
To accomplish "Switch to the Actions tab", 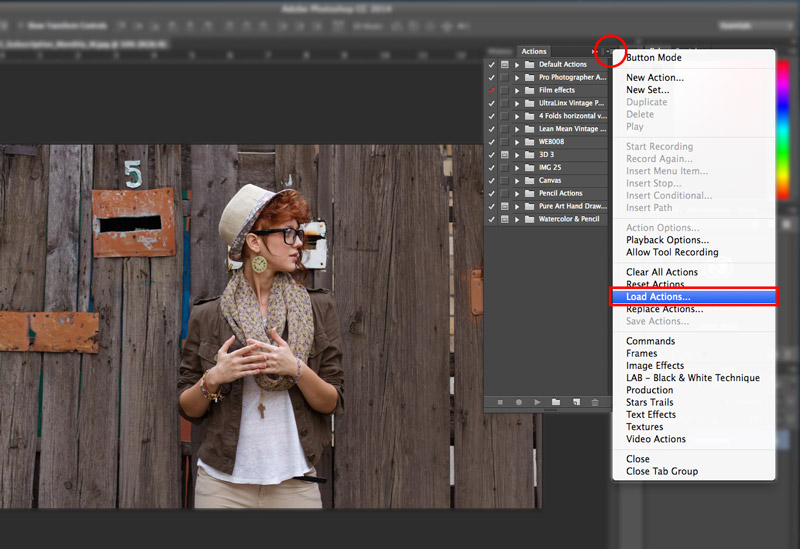I will click(534, 52).
